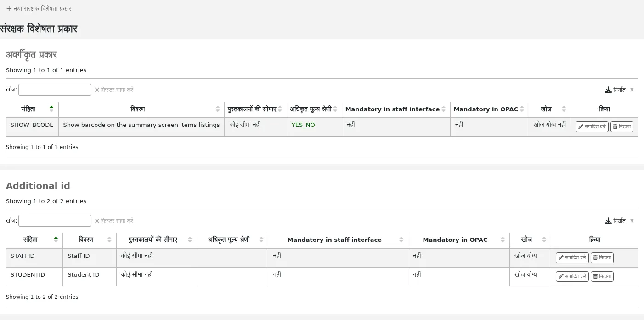The height and width of the screenshot is (320, 644).
Task: Sort Additional id by Mandatory in staff interface
Action: (338, 240)
